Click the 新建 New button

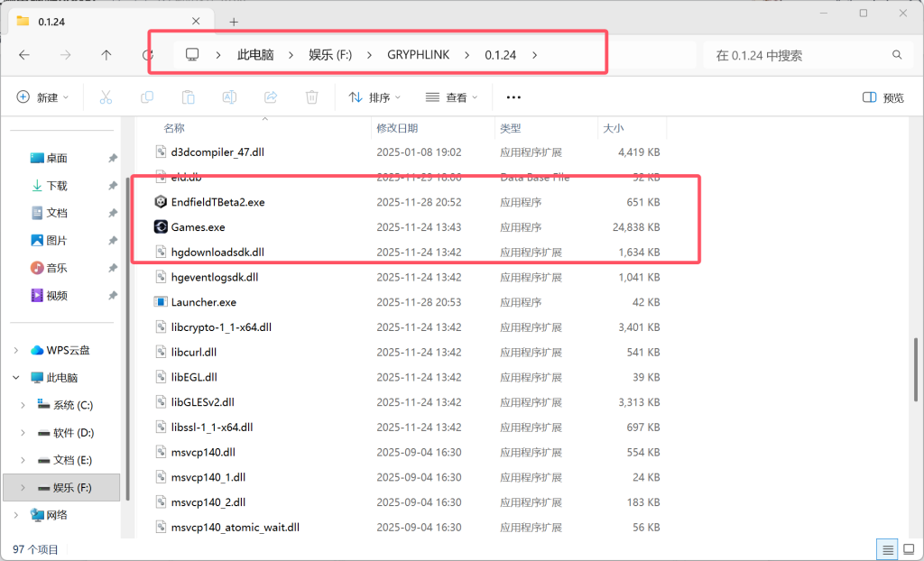click(42, 97)
